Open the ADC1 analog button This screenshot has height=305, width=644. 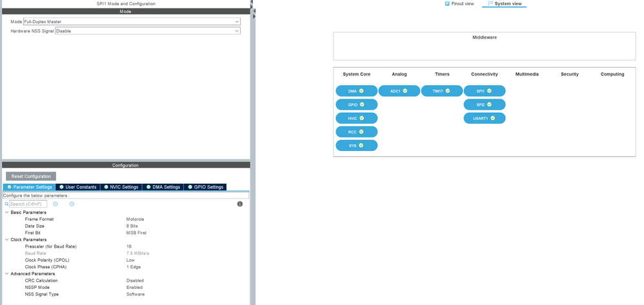[399, 91]
